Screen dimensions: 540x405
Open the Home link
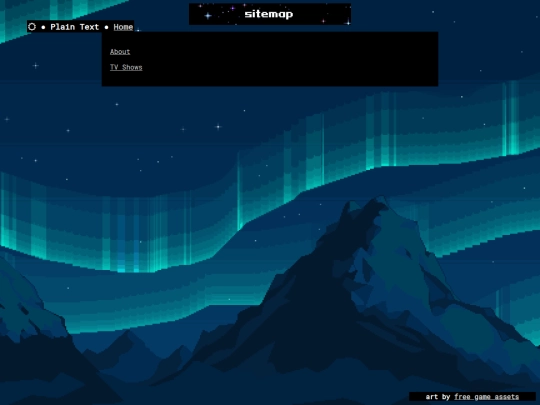tap(123, 27)
